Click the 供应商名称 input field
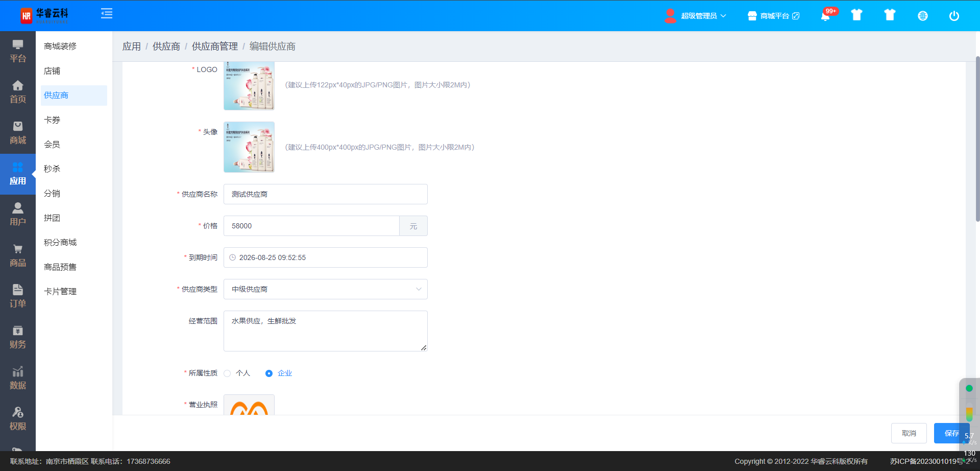Image resolution: width=980 pixels, height=471 pixels. [x=325, y=194]
